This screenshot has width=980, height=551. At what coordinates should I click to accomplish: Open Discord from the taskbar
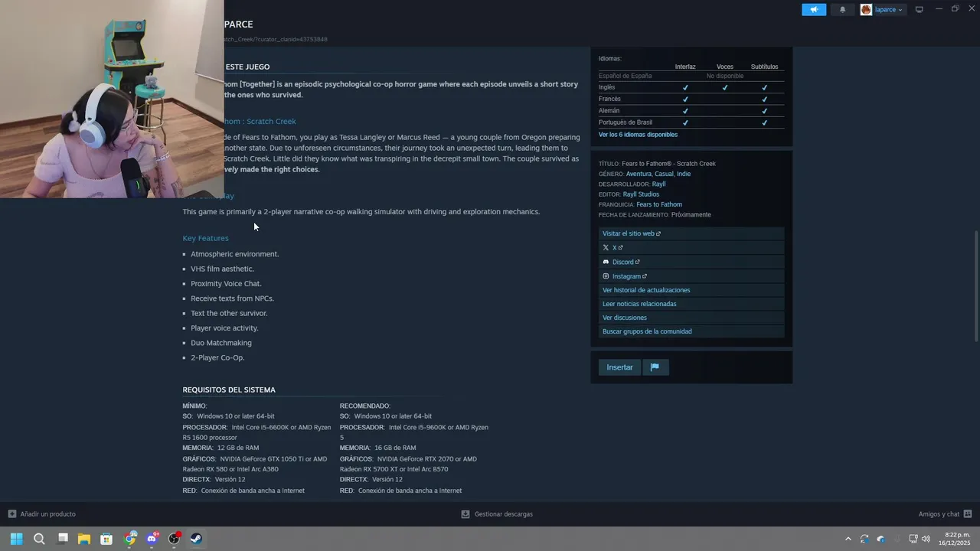[x=152, y=539]
